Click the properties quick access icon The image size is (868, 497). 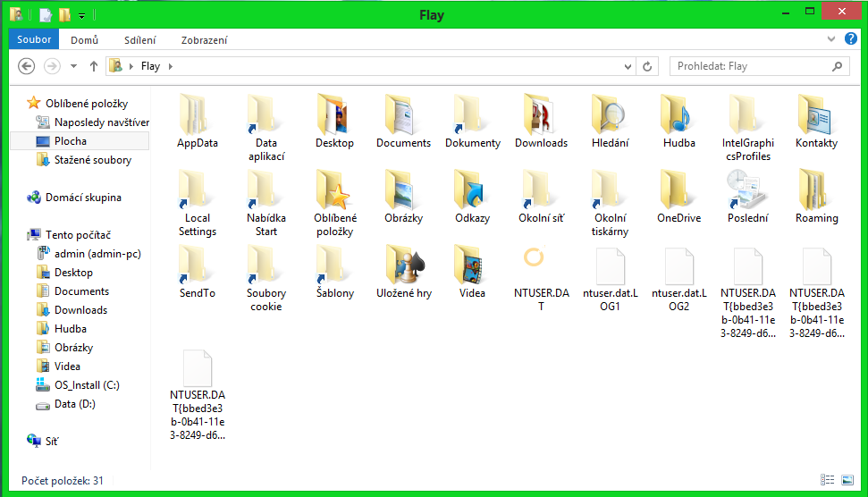point(46,15)
